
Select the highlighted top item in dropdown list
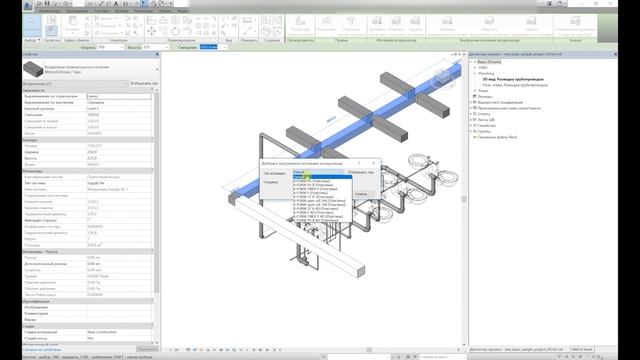click(322, 177)
